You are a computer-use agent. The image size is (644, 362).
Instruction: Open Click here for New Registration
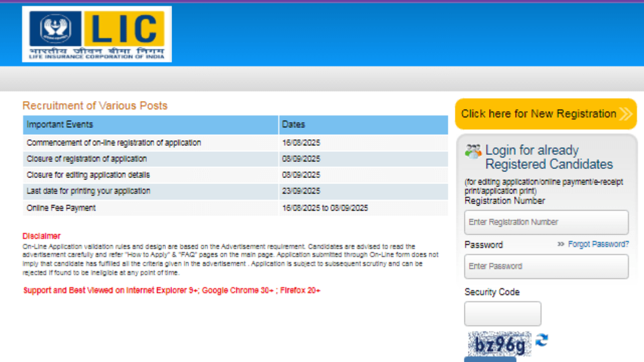538,114
